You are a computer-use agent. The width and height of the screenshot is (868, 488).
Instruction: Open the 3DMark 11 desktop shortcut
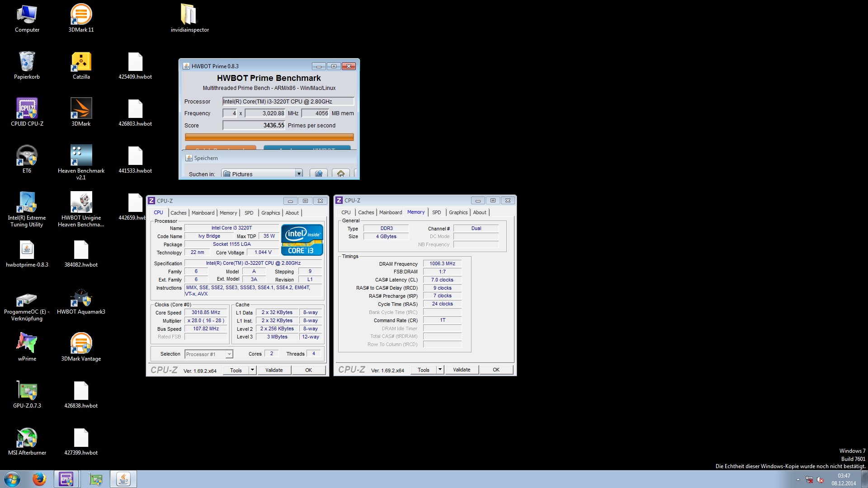81,18
